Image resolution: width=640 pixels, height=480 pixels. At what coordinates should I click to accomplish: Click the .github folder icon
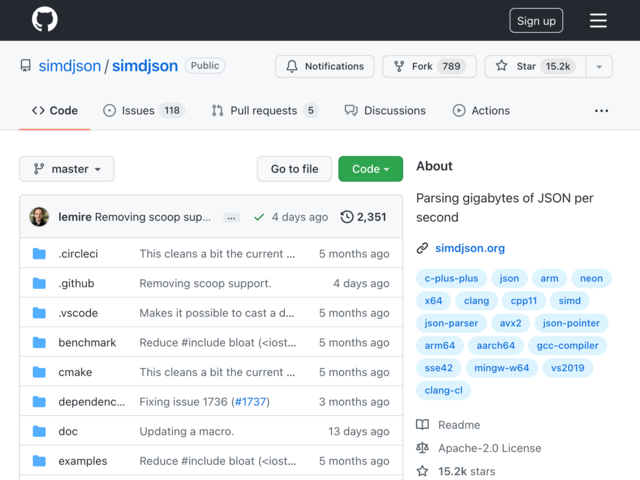(x=39, y=283)
